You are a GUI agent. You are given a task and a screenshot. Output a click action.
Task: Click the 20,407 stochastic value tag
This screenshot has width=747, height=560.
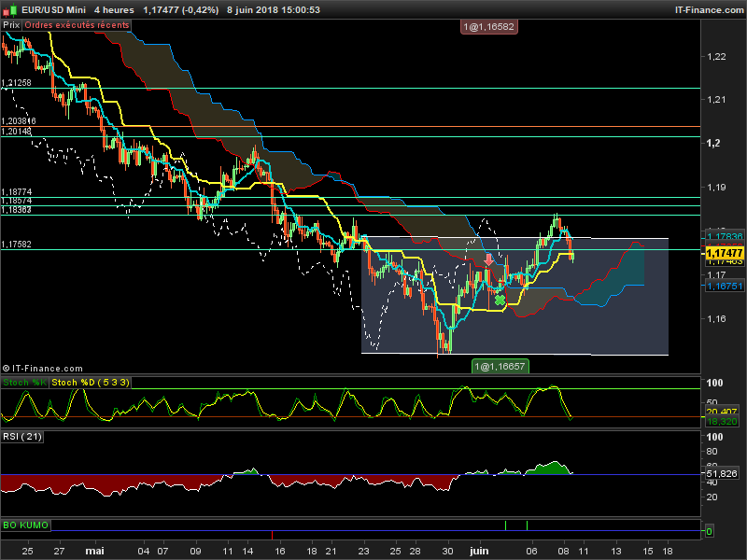click(721, 412)
